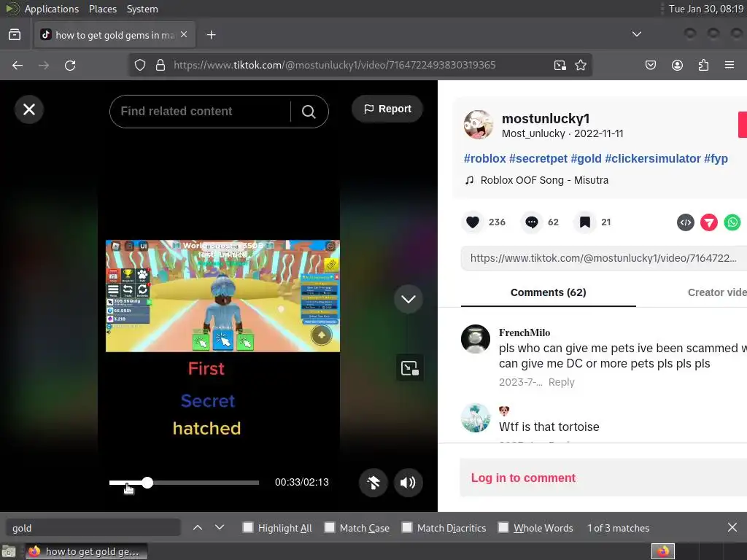The image size is (747, 560).
Task: Report this video using the flag button
Action: pos(387,109)
